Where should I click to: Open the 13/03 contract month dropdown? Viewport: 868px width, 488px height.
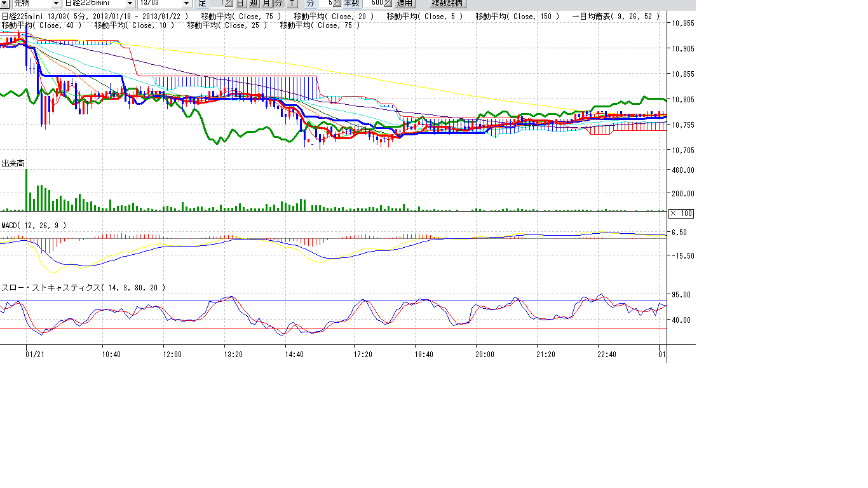click(186, 3)
